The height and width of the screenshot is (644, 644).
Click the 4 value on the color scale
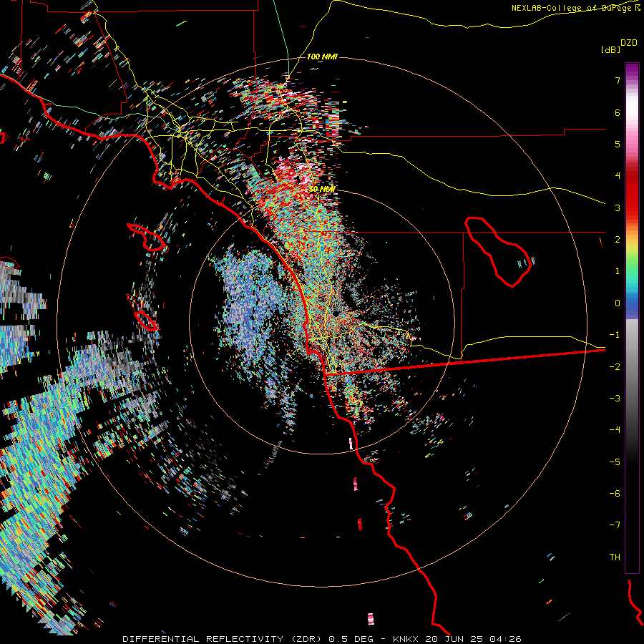[x=618, y=176]
